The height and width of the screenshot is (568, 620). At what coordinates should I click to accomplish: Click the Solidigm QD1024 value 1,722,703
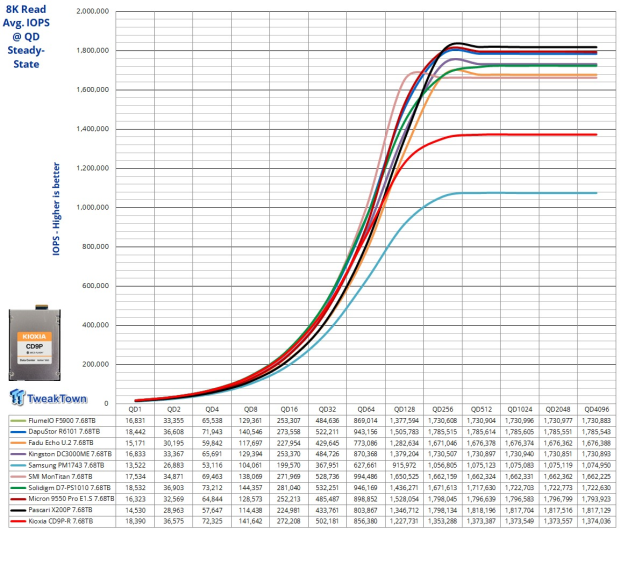(520, 488)
